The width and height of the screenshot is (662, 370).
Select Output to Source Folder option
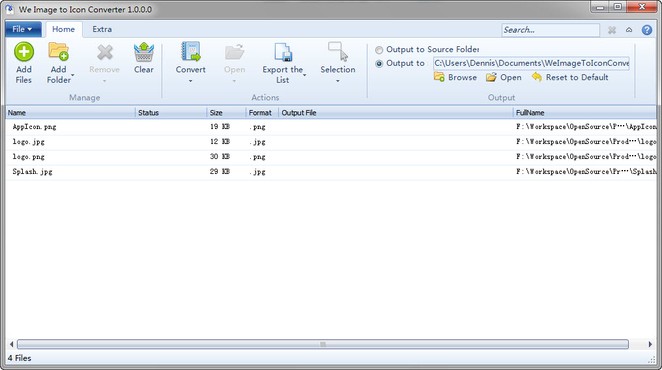(x=379, y=50)
